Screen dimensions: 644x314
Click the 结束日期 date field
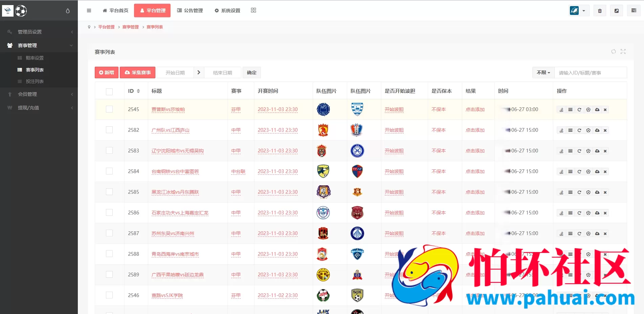click(223, 72)
